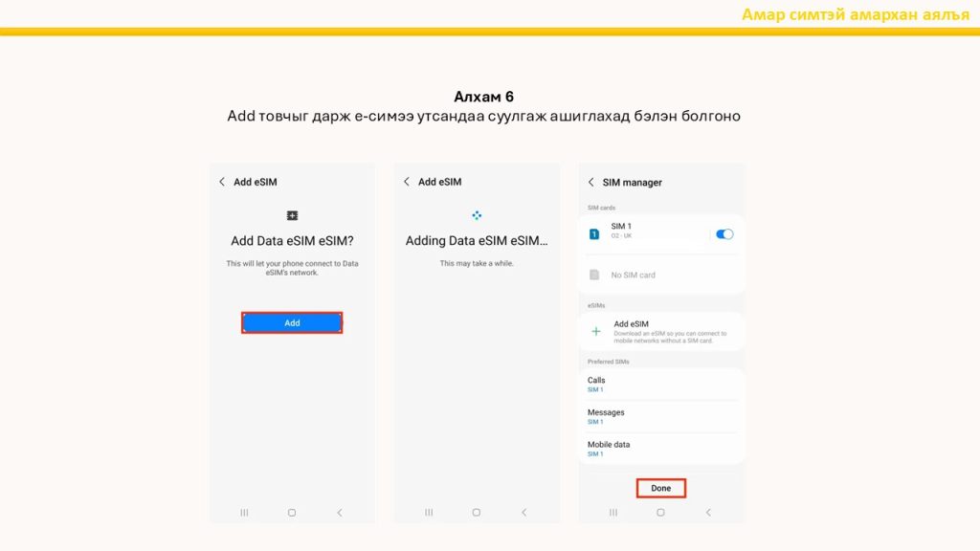Select the No SIM card slot row
The height and width of the screenshot is (551, 980).
coord(660,275)
